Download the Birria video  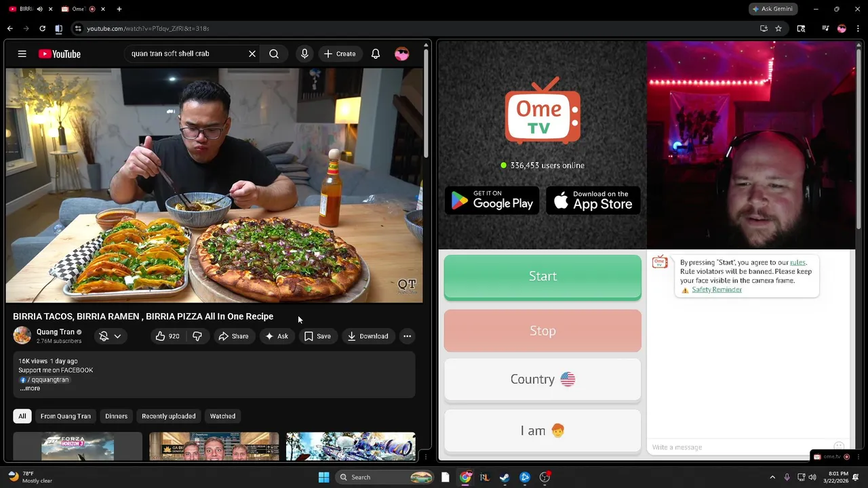coord(368,336)
